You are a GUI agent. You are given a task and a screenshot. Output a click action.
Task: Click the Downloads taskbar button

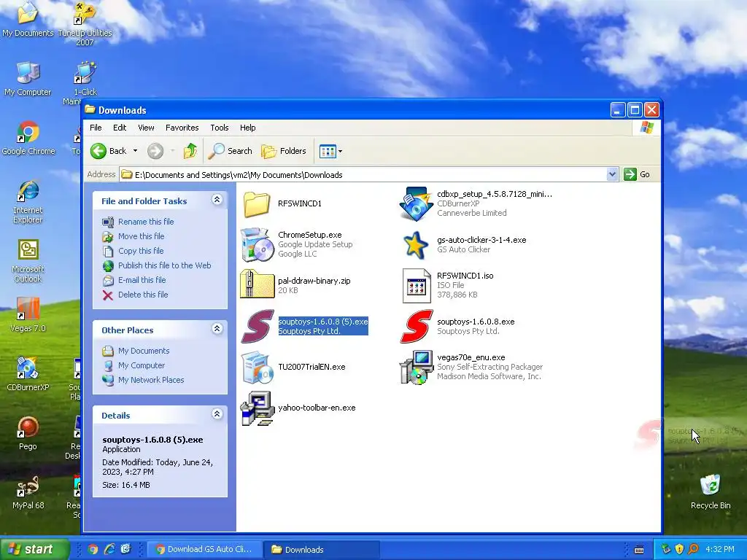[x=322, y=550]
